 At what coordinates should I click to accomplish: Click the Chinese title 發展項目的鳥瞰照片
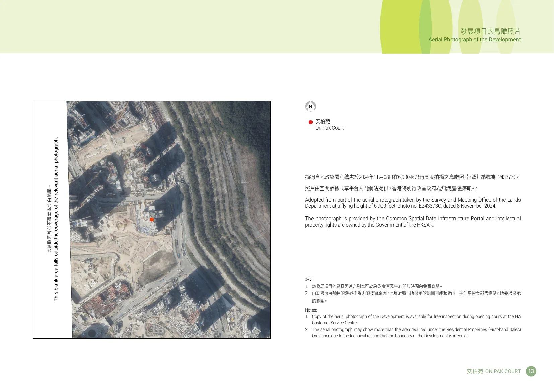tap(490, 31)
